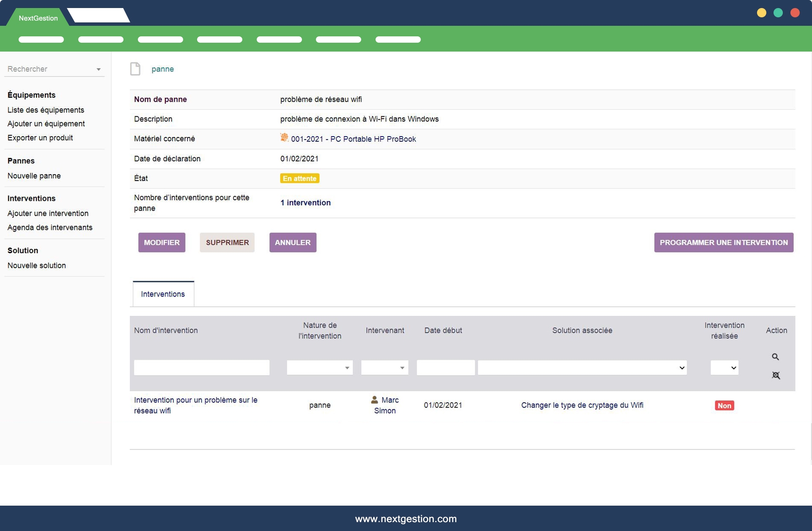Open the Solution associée filter dropdown

tap(582, 368)
